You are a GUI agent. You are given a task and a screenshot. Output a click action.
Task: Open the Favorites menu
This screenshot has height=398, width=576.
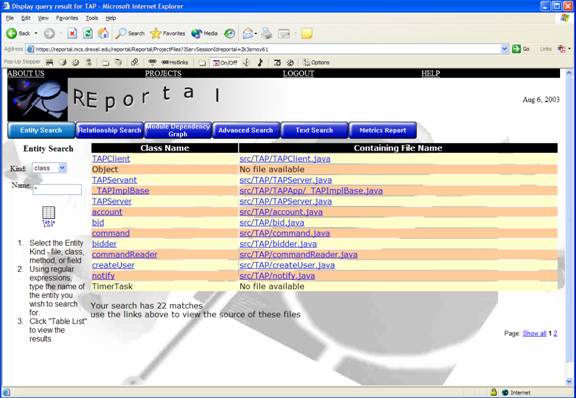pos(67,18)
